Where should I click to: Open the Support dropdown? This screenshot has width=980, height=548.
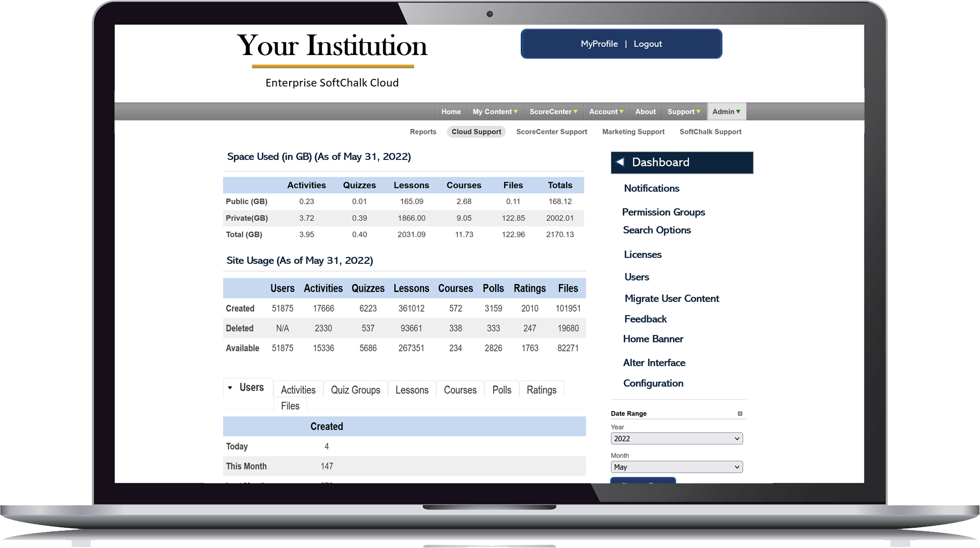pos(684,111)
